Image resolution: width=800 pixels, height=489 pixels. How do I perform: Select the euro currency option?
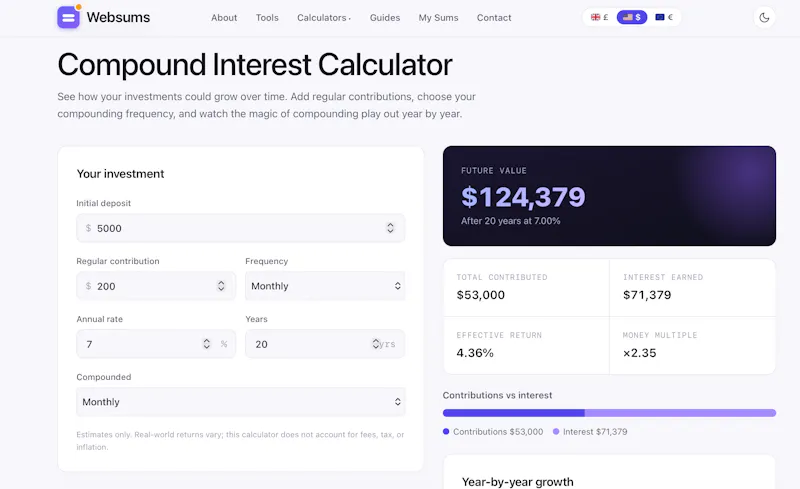pyautogui.click(x=664, y=17)
